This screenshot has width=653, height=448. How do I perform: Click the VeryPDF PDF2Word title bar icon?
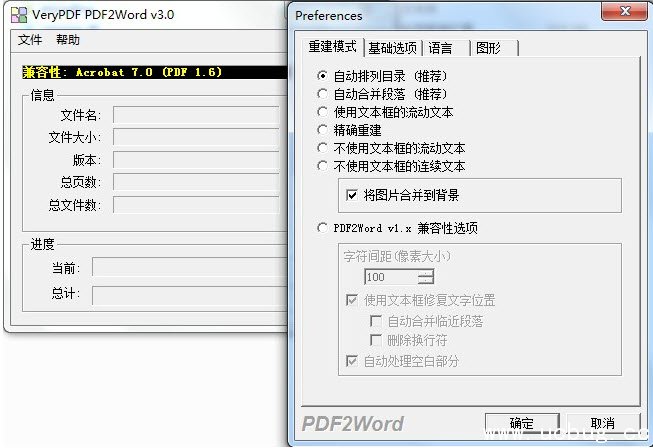(x=18, y=15)
